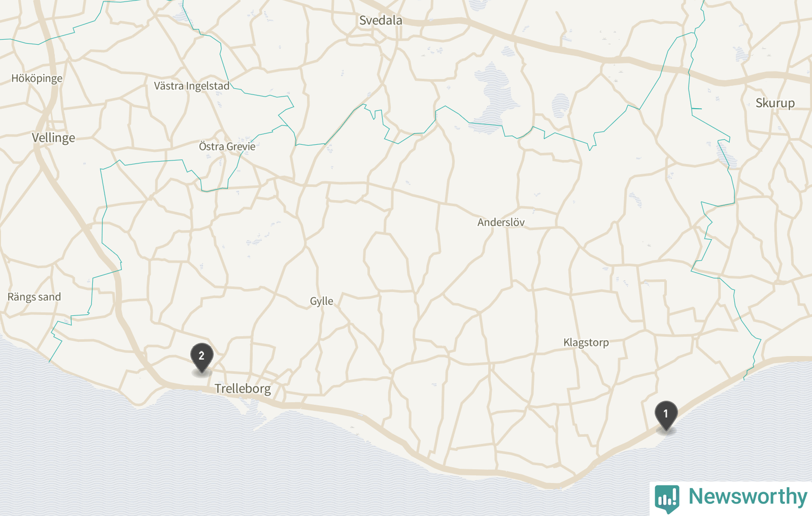Select the Rängs sand label
Viewport: 812px width, 516px height.
(x=34, y=297)
